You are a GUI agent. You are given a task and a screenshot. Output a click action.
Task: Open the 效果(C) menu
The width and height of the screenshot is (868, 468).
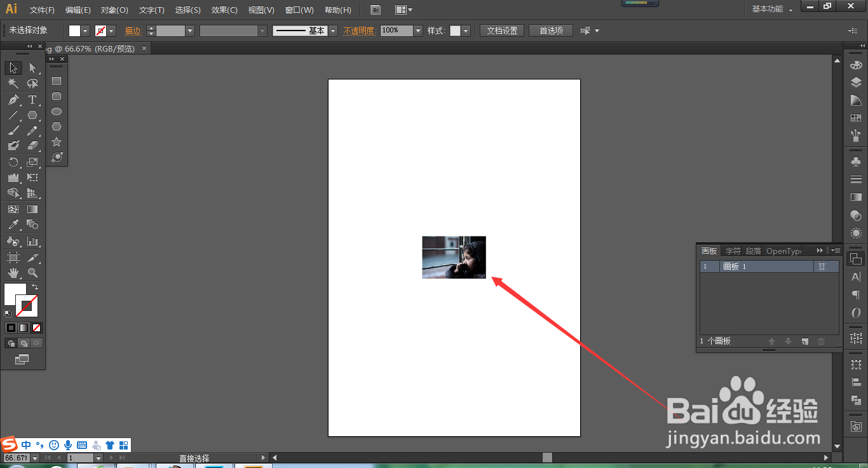(224, 10)
